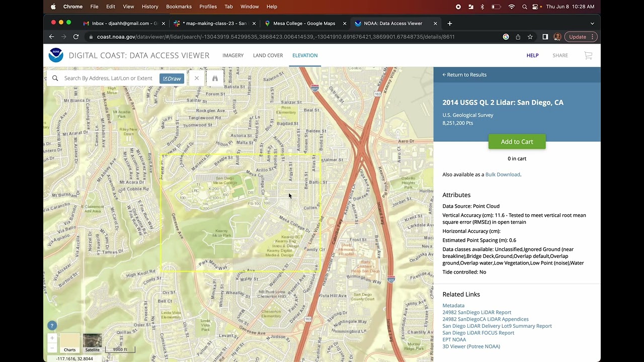Click the date and time in menu bar
Viewport: 644px width, 362px height.
click(570, 7)
